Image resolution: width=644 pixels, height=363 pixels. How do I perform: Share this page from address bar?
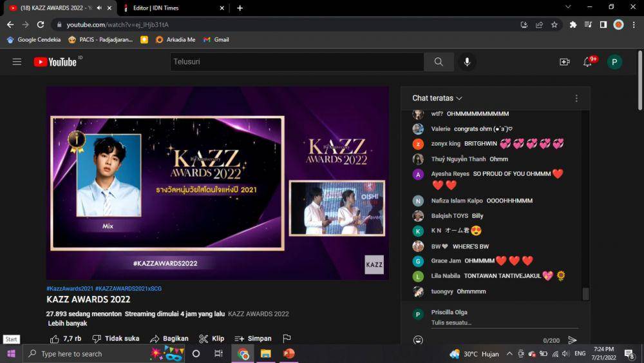(539, 25)
